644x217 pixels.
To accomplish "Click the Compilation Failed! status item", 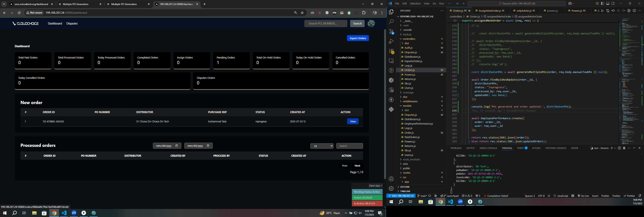I will 496,196.
